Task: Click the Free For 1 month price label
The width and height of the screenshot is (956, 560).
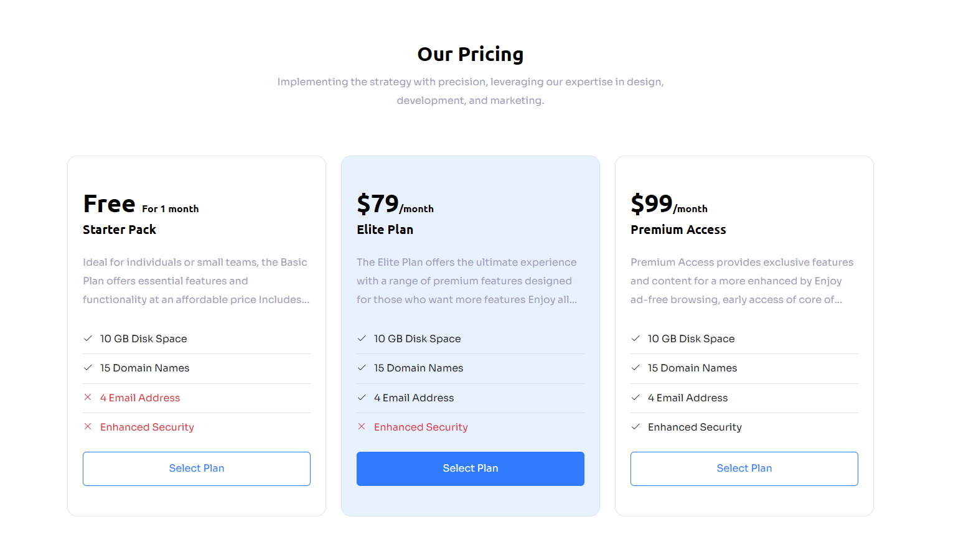Action: [x=141, y=204]
